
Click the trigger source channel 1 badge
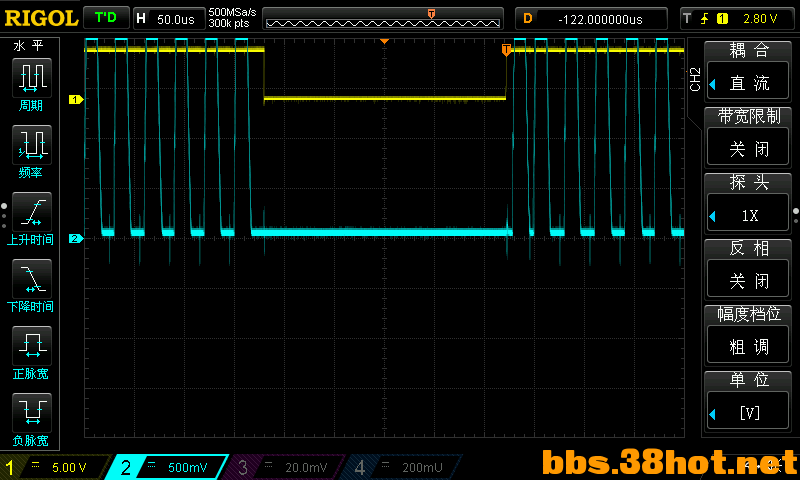click(722, 19)
